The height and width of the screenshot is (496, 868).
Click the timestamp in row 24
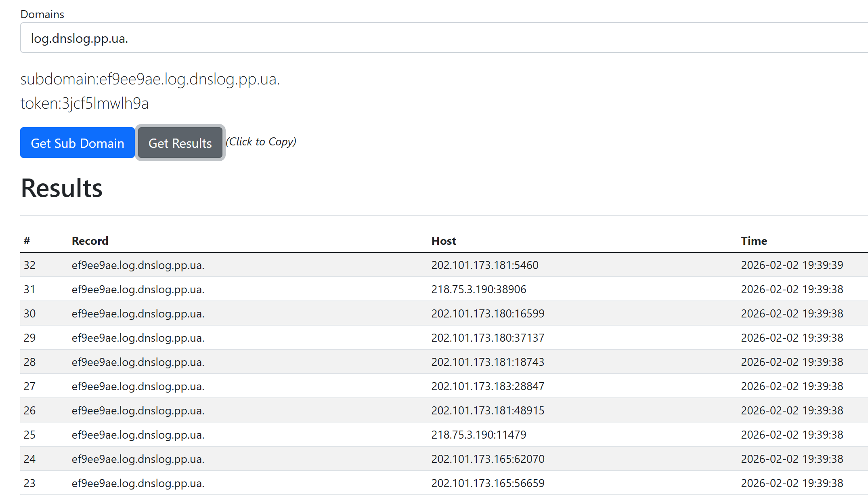pos(791,459)
